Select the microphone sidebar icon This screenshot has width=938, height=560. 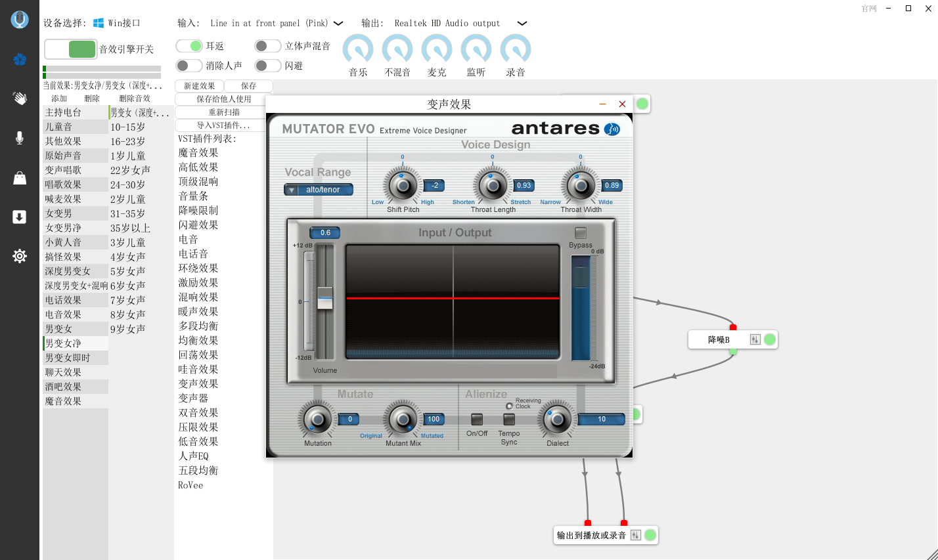click(20, 138)
